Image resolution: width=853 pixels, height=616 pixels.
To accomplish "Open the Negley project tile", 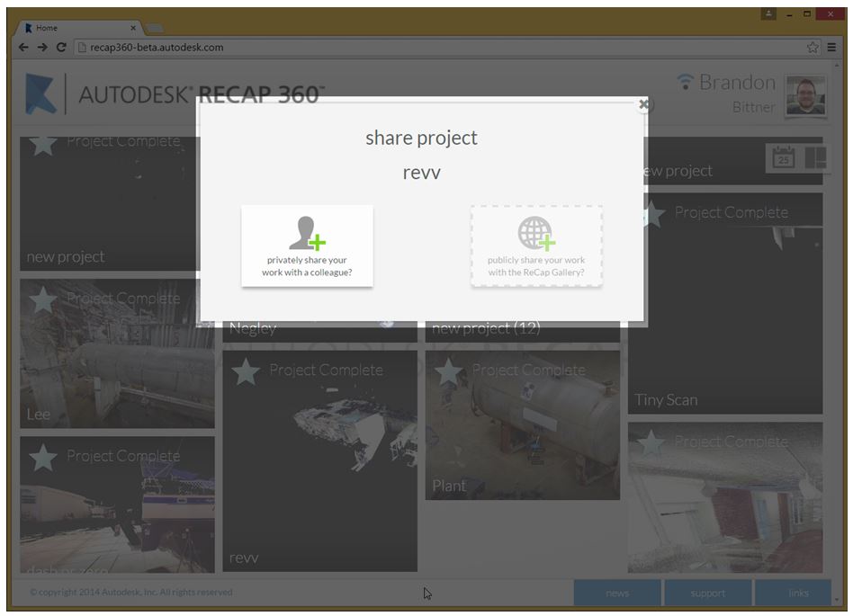I will click(320, 331).
